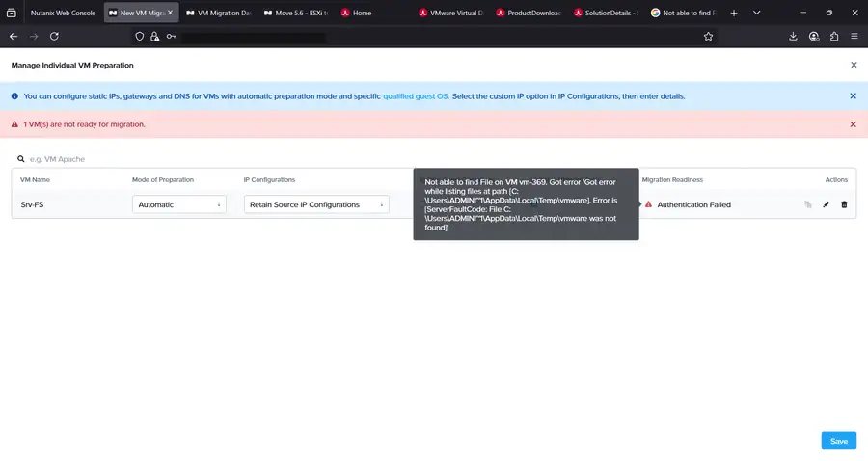Click the blue info icon in banner

(14, 96)
